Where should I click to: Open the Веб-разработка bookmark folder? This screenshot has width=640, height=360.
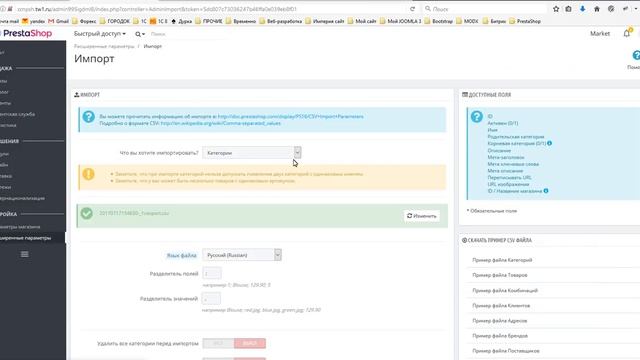pos(280,21)
